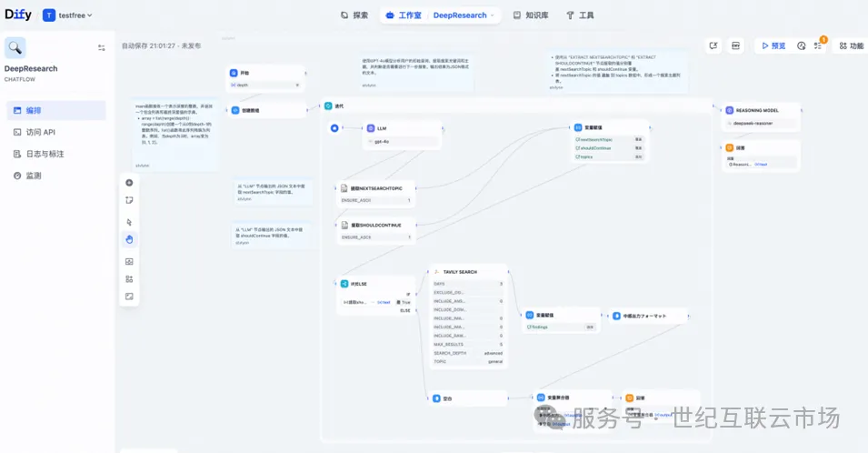Click the DeepResearch app magnifier icon
This screenshot has width=868, height=453.
coord(15,48)
